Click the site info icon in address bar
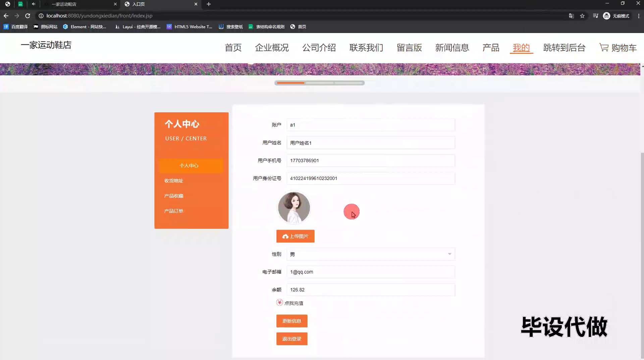 click(41, 16)
